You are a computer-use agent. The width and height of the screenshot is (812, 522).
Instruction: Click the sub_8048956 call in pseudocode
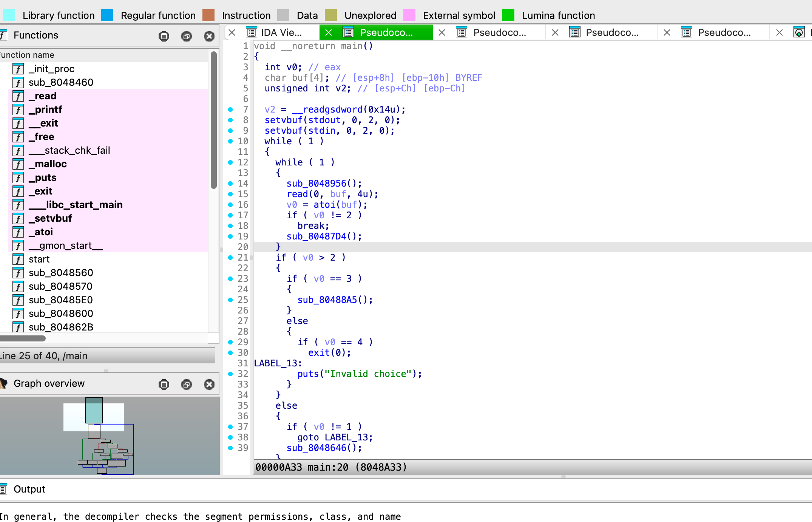click(x=316, y=184)
